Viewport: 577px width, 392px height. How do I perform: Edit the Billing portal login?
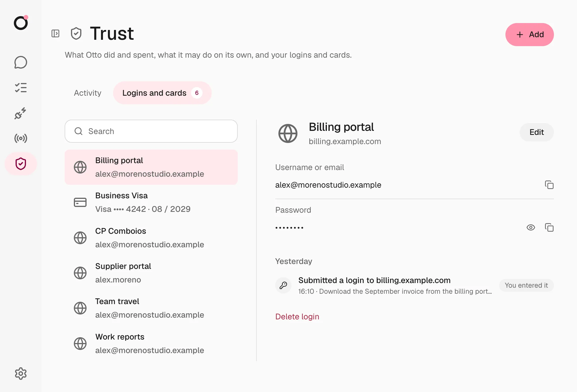pos(537,132)
